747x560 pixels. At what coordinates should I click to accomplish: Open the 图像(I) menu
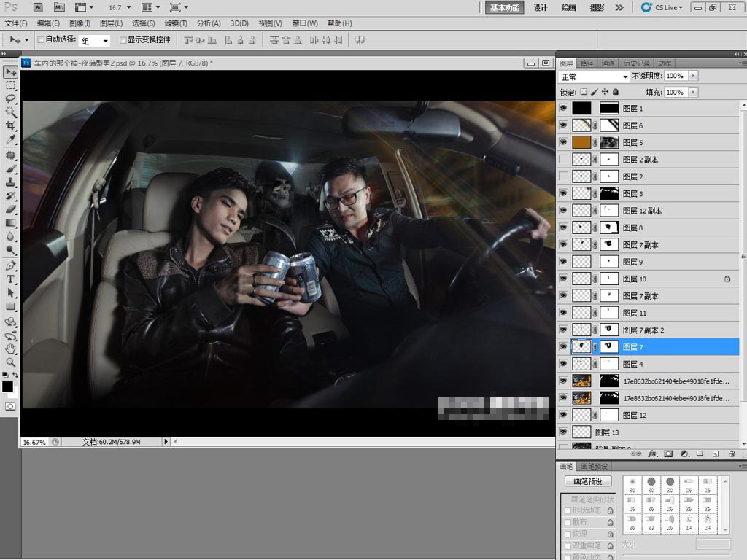coord(80,23)
